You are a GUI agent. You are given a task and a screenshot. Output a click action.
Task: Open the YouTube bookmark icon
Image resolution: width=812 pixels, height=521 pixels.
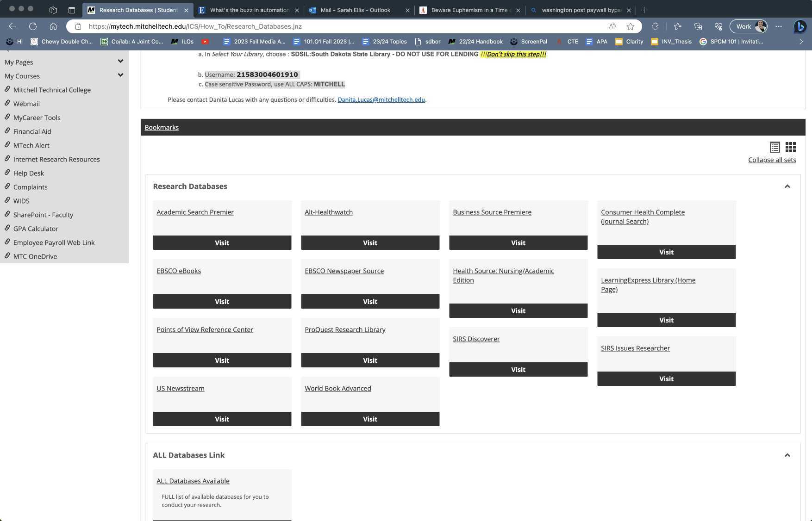point(205,42)
